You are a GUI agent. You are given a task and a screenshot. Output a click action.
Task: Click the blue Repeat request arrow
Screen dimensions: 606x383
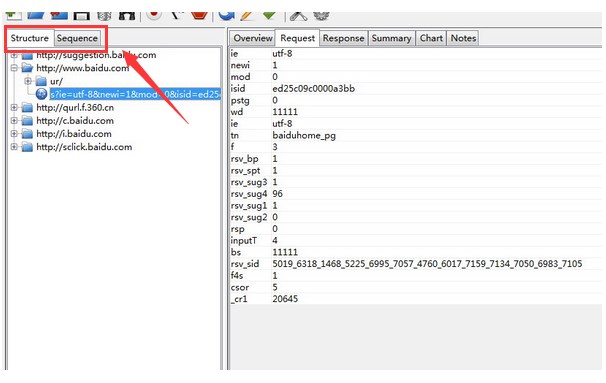tap(226, 15)
